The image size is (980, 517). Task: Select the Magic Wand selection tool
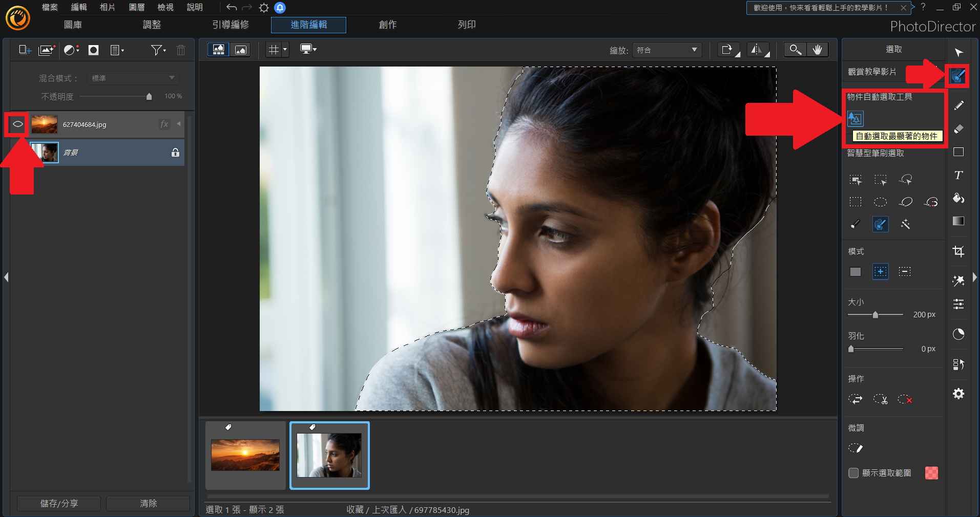click(905, 224)
